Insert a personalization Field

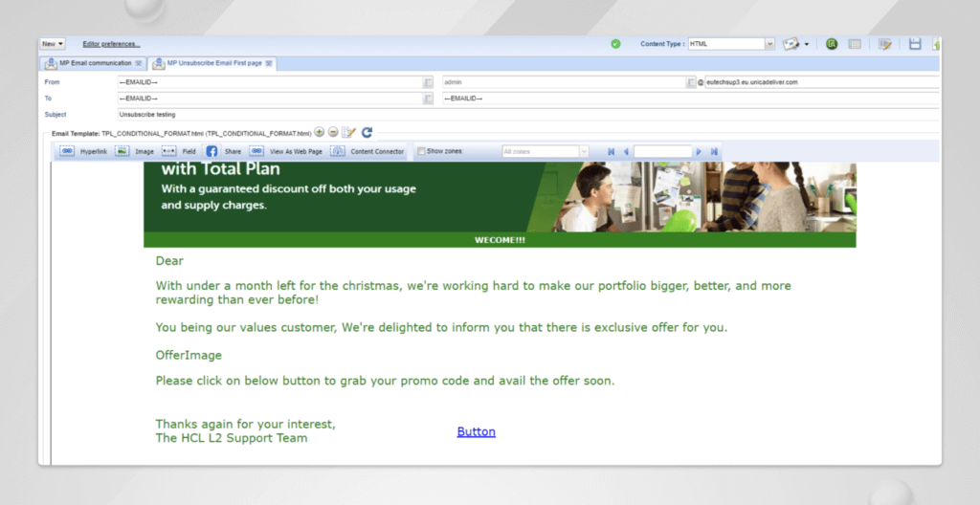(x=179, y=151)
